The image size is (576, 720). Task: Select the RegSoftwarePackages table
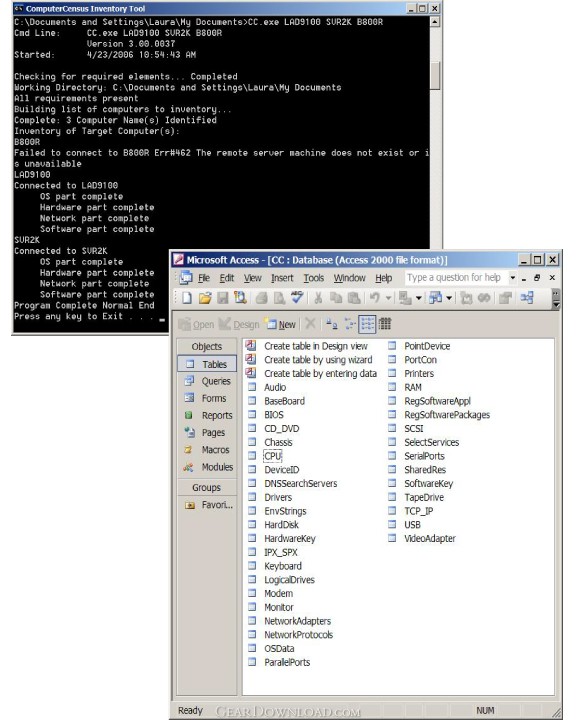pos(447,415)
